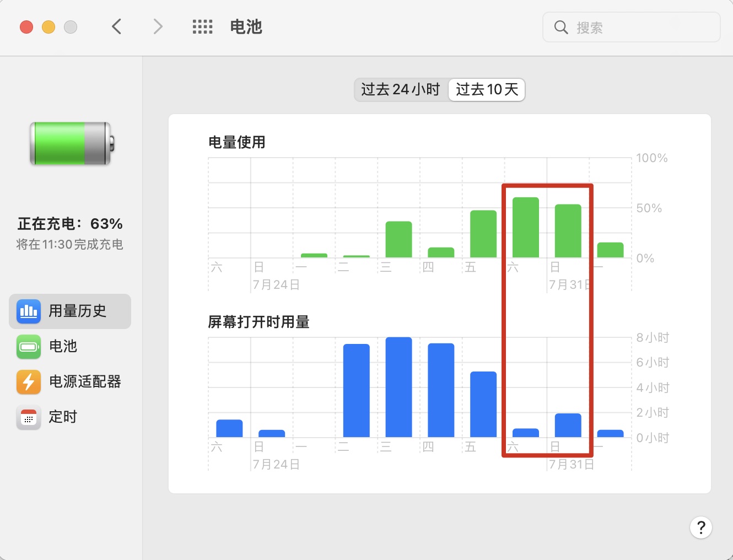Click the magnifying glass search icon
Image resolution: width=733 pixels, height=560 pixels.
coord(560,27)
